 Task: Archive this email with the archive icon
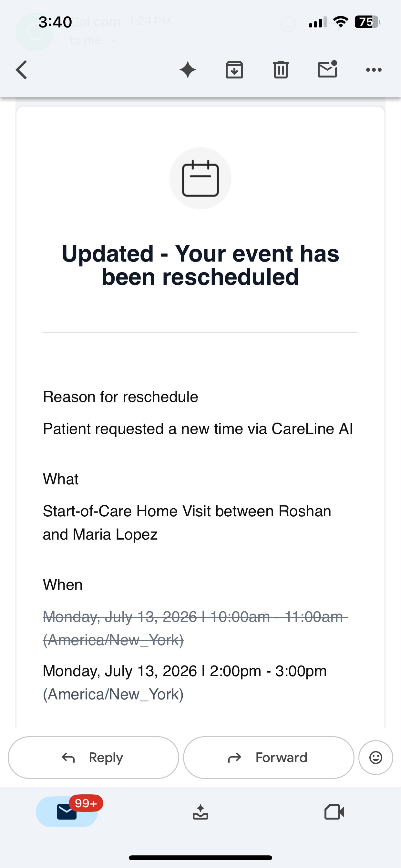[234, 70]
